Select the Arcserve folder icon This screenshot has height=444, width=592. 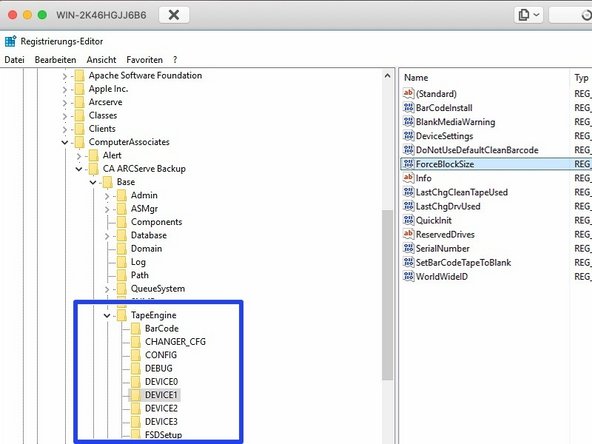click(x=79, y=102)
